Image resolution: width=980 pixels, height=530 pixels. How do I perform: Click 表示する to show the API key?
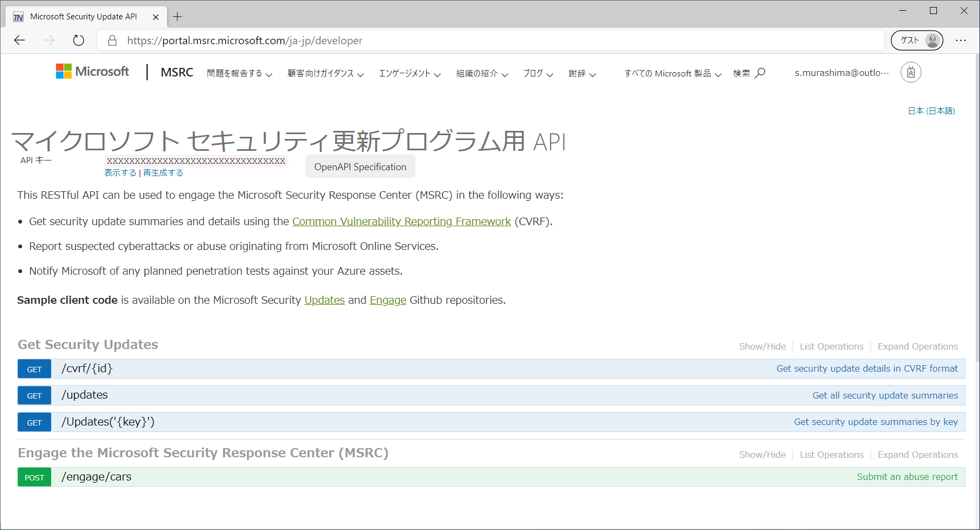coord(120,173)
